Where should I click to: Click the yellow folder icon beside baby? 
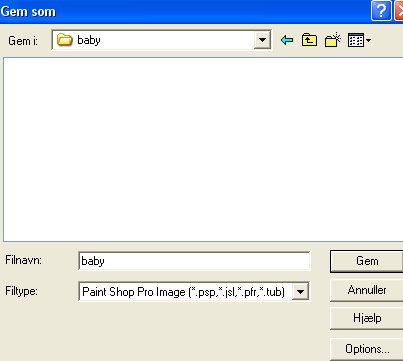pyautogui.click(x=65, y=40)
